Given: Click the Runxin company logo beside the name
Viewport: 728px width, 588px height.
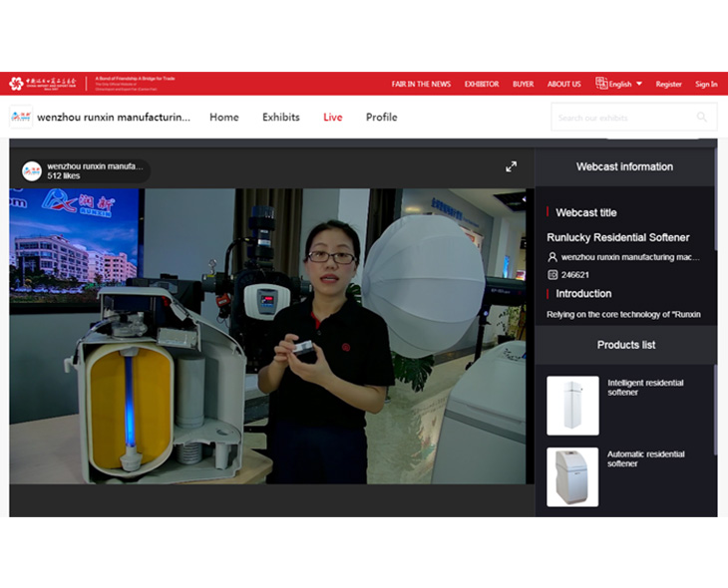Looking at the screenshot, I should [21, 117].
